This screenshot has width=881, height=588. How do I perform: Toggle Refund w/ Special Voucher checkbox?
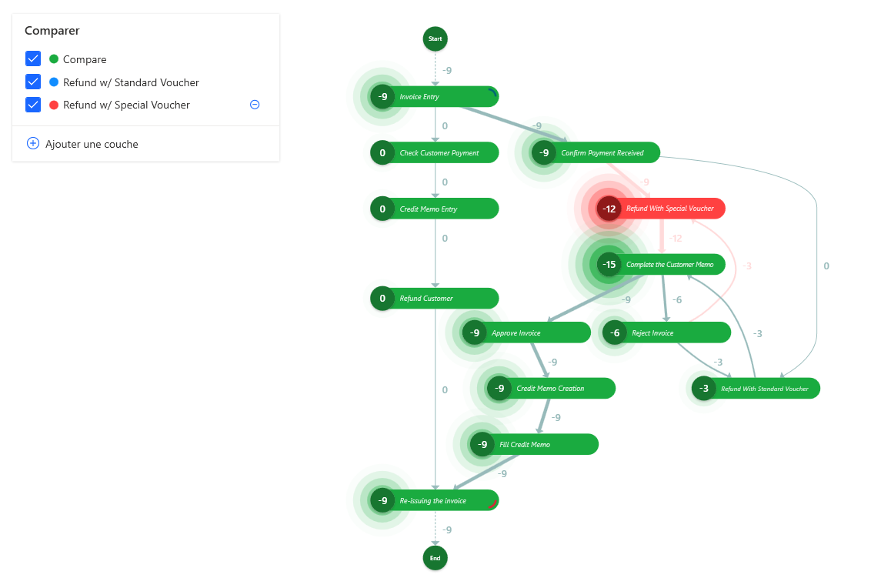[33, 105]
